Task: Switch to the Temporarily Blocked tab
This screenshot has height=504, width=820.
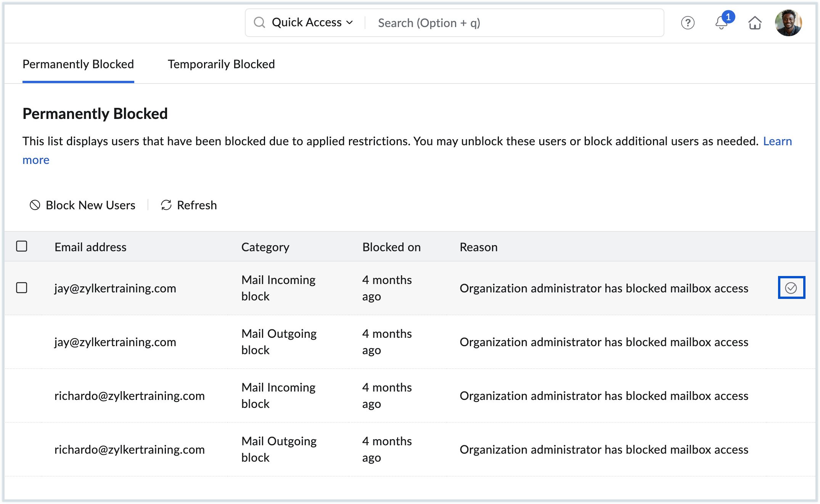Action: click(x=221, y=64)
